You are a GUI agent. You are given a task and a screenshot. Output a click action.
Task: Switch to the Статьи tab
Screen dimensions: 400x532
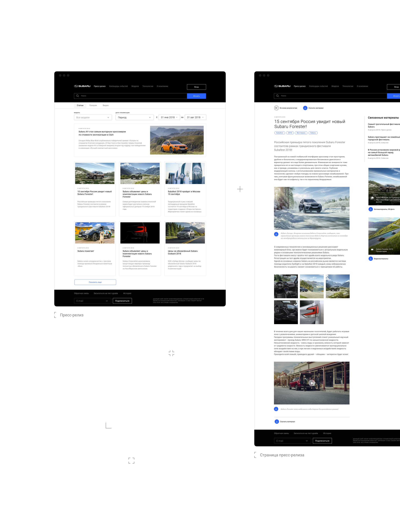[80, 105]
